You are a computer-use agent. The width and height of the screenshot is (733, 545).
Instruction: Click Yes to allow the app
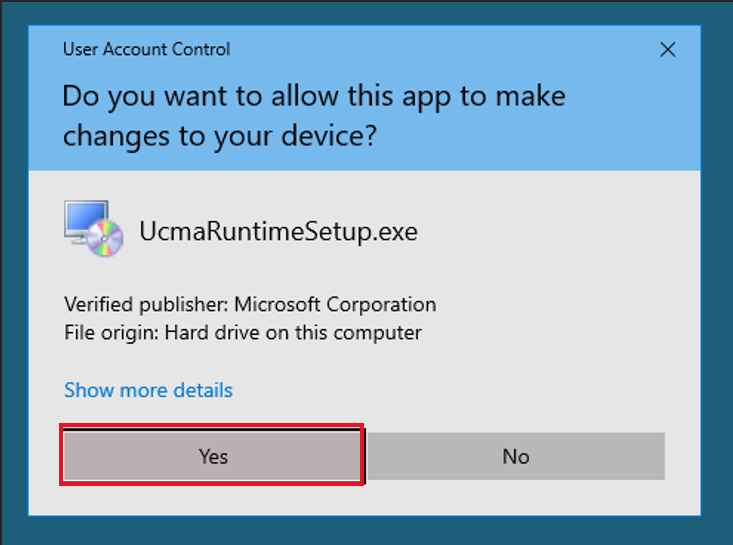pos(212,456)
